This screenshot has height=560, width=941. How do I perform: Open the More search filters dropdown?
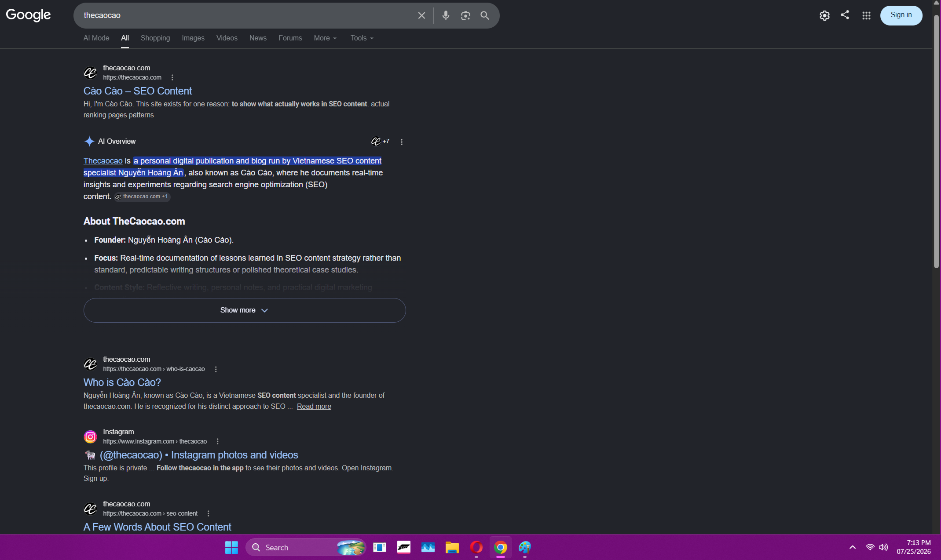point(325,38)
